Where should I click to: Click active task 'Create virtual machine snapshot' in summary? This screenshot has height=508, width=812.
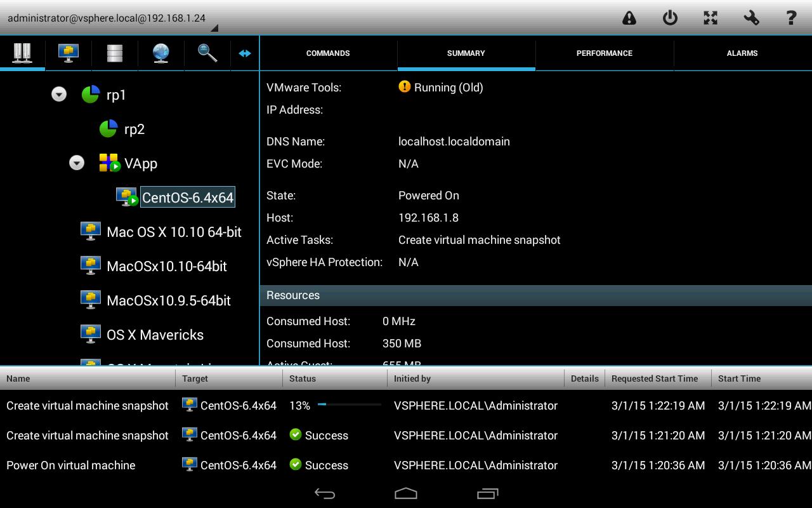click(x=480, y=240)
